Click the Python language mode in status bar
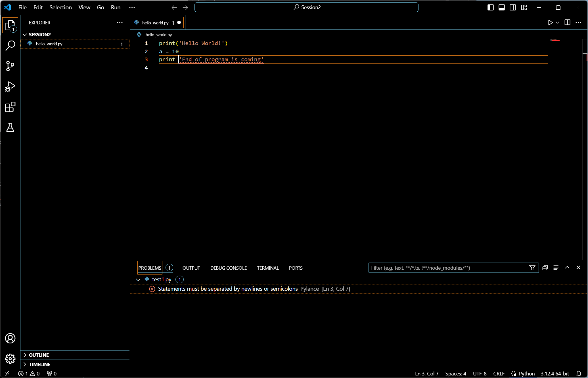Viewport: 588px width, 378px height. pyautogui.click(x=526, y=374)
